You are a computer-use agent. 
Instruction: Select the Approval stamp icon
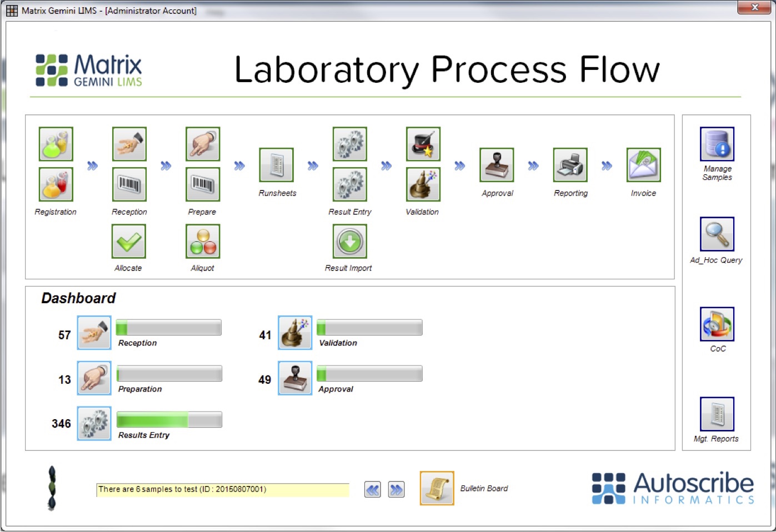[497, 165]
